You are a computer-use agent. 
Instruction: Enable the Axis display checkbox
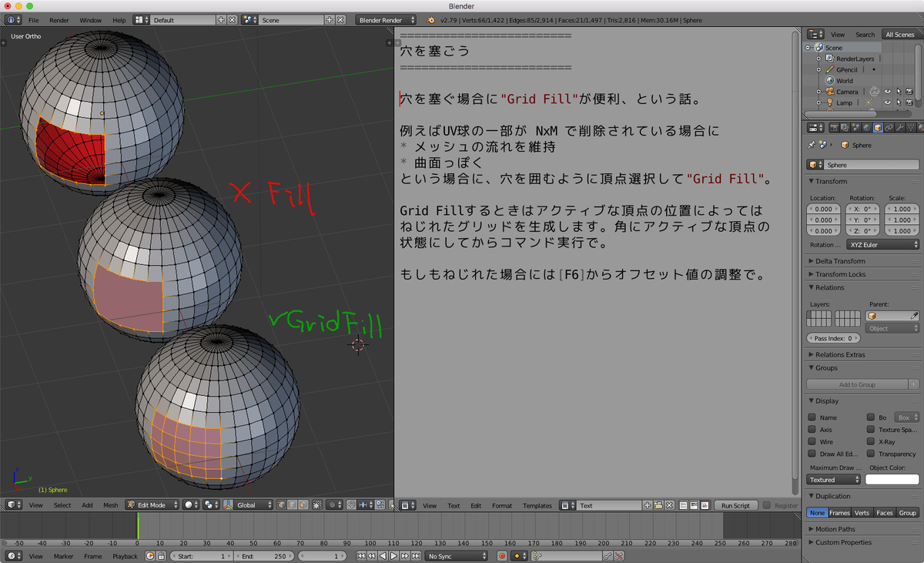point(812,429)
